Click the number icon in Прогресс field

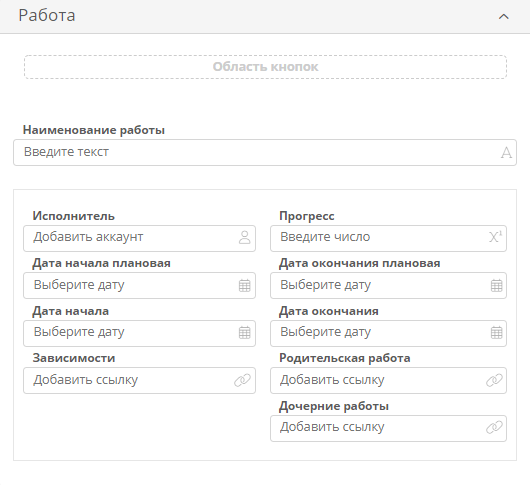coord(496,237)
